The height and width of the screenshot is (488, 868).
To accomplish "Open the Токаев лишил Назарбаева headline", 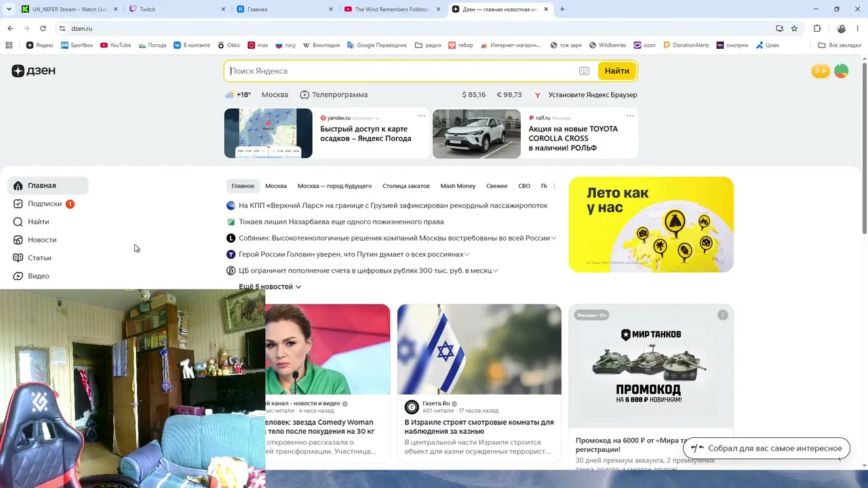I will pyautogui.click(x=341, y=222).
